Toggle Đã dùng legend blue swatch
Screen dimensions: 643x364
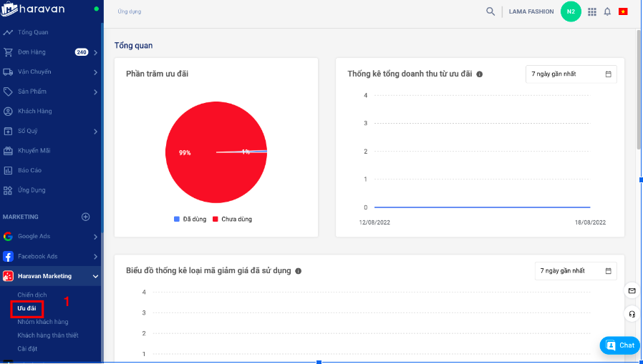(177, 219)
